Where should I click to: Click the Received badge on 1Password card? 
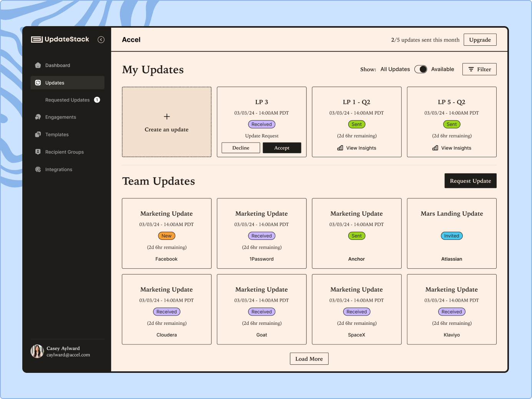click(x=262, y=236)
